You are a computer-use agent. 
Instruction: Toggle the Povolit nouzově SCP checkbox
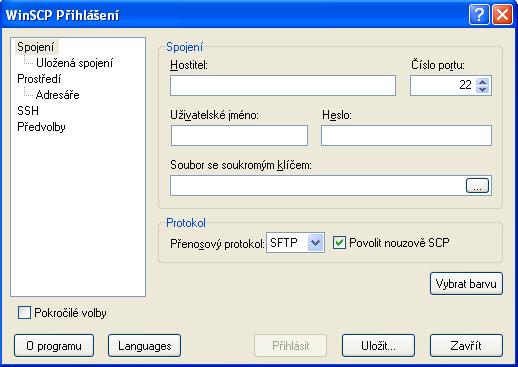(x=339, y=243)
